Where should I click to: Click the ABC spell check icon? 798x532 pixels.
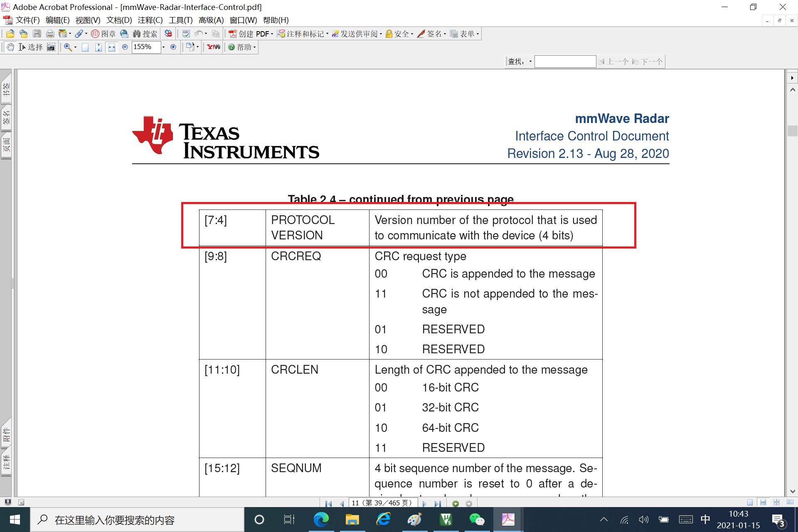coord(186,34)
